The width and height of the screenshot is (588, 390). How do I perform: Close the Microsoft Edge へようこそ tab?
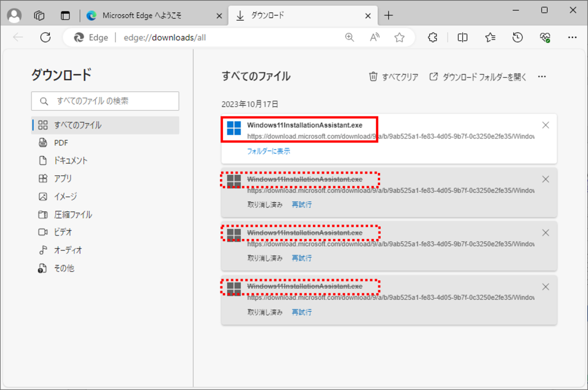click(x=219, y=16)
